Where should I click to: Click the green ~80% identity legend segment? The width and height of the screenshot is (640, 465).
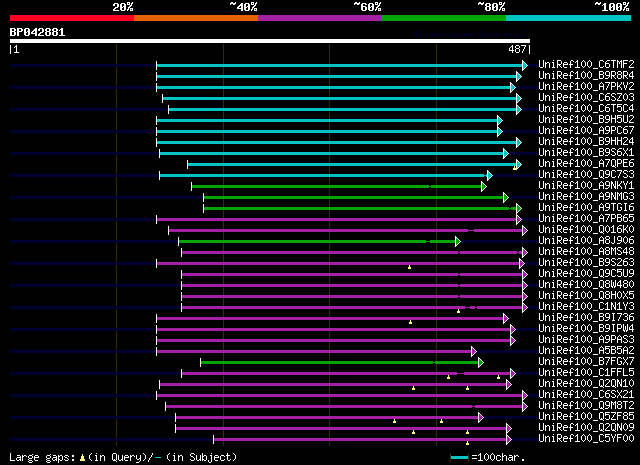tap(444, 18)
